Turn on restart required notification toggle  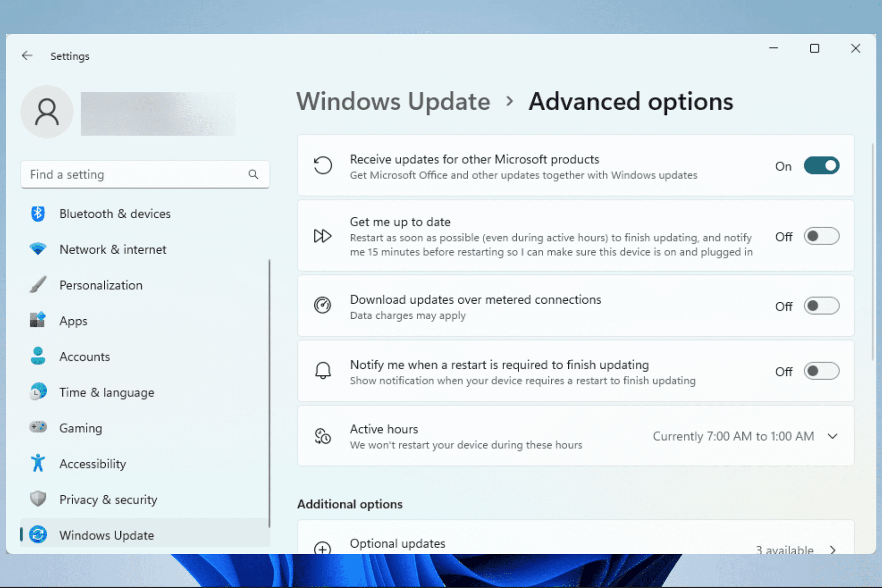click(x=821, y=371)
